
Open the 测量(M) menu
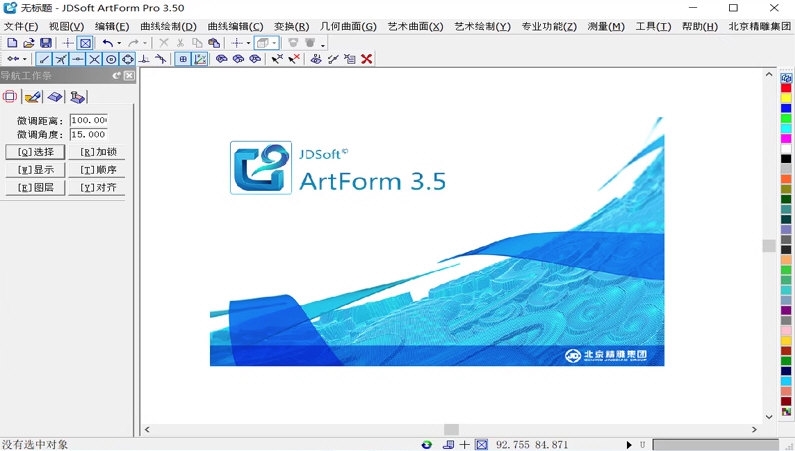point(606,26)
